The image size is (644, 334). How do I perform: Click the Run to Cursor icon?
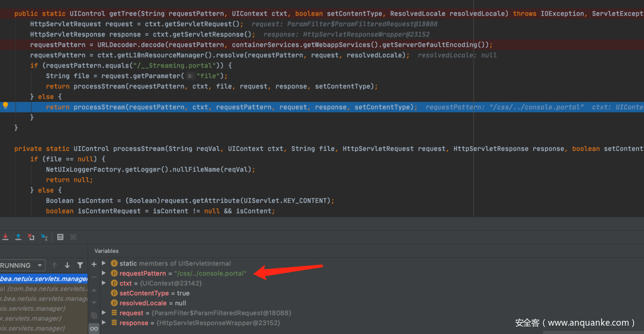(44, 237)
